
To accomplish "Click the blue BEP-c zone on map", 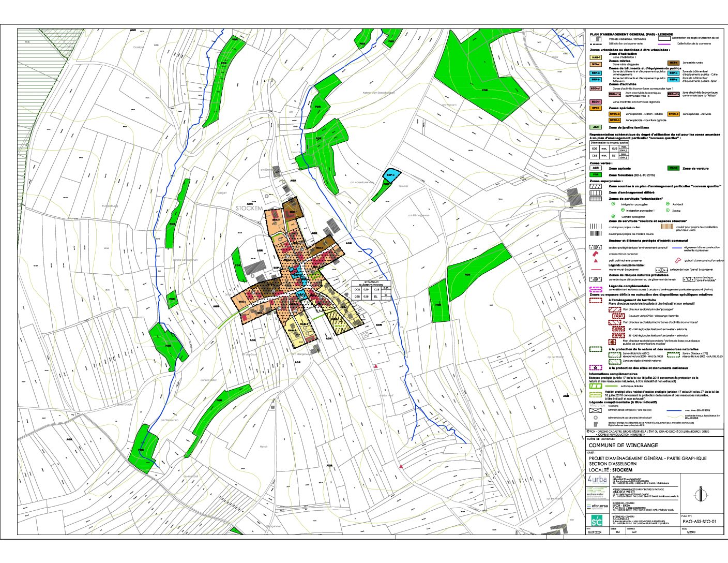I will (x=391, y=174).
